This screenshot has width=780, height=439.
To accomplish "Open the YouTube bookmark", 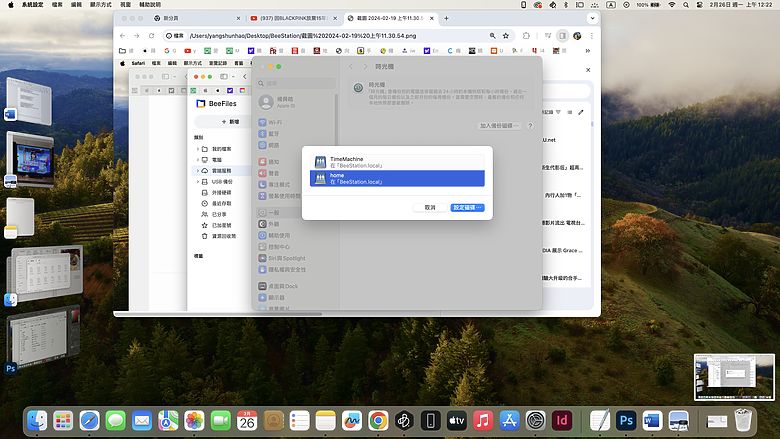I will (190, 51).
